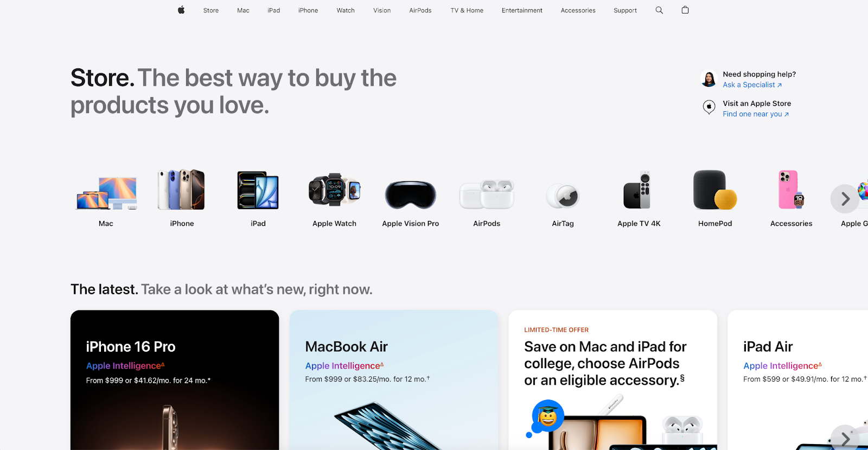Choose the HomePod product icon
Image resolution: width=868 pixels, height=450 pixels.
coord(715,189)
